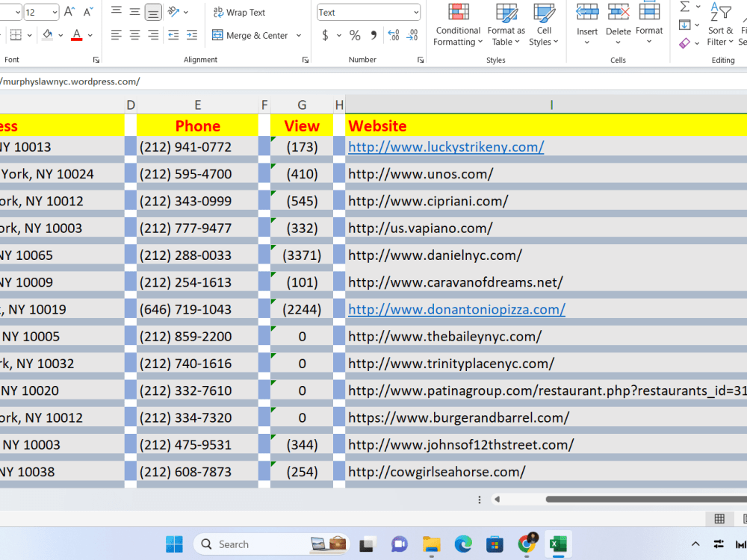Viewport: 747px width, 560px height.
Task: Open the Number Format dropdown showing Text
Action: (368, 12)
